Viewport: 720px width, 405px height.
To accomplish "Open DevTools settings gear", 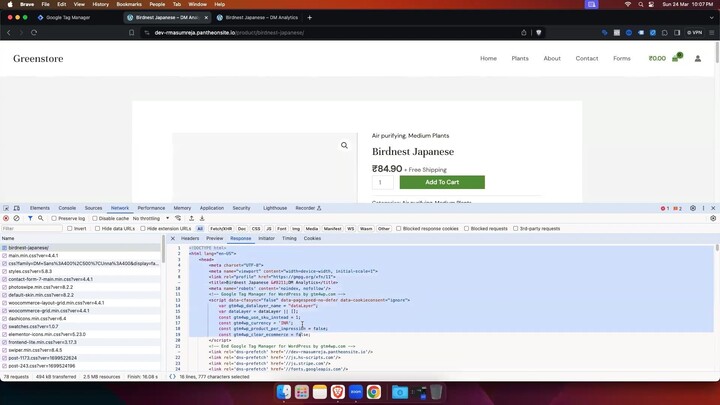I will click(x=693, y=208).
